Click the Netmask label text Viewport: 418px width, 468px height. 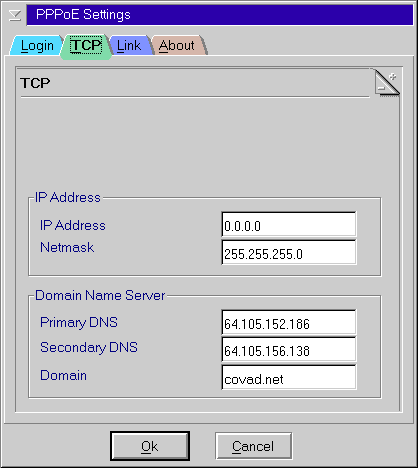(x=67, y=247)
